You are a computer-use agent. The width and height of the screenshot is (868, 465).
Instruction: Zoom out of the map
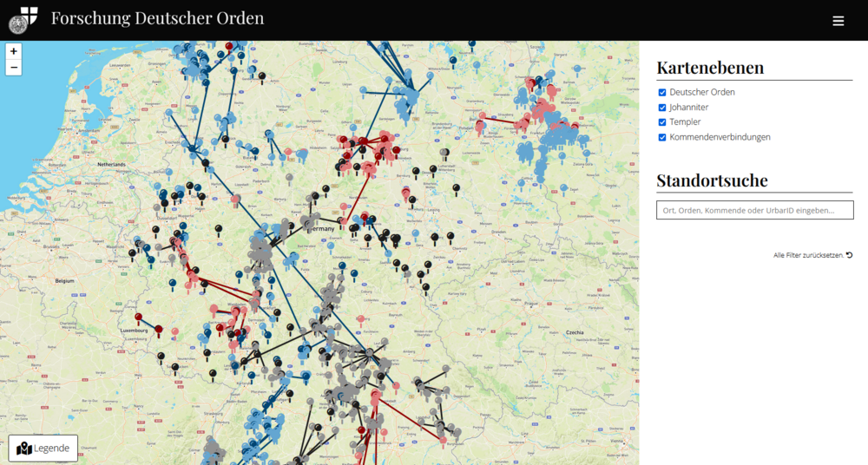click(14, 68)
